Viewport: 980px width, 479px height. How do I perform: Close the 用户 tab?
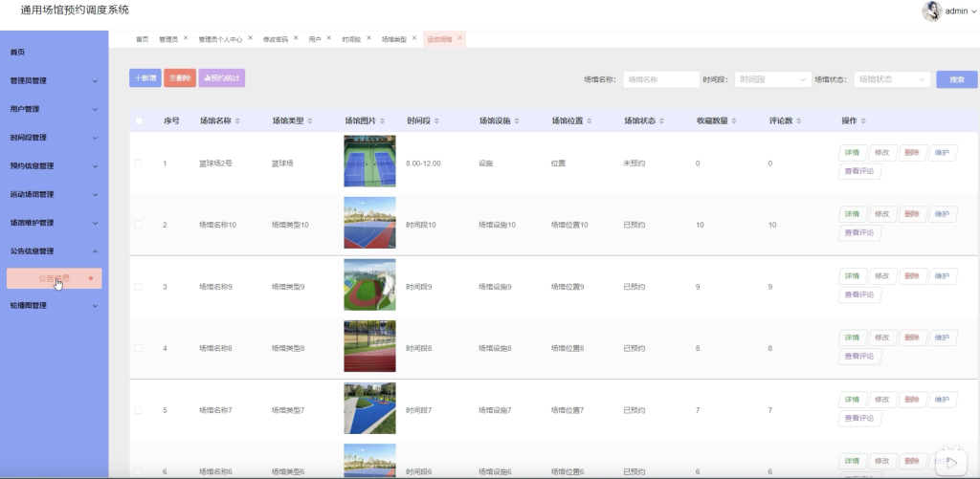(x=329, y=38)
